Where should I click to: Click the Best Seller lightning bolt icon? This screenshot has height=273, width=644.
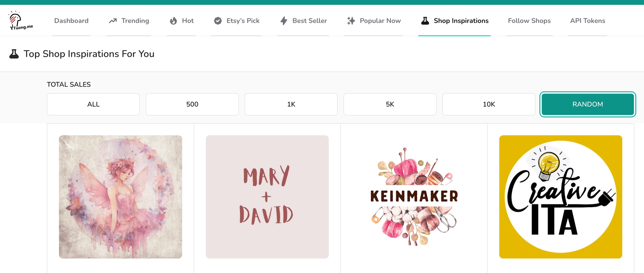pos(284,21)
